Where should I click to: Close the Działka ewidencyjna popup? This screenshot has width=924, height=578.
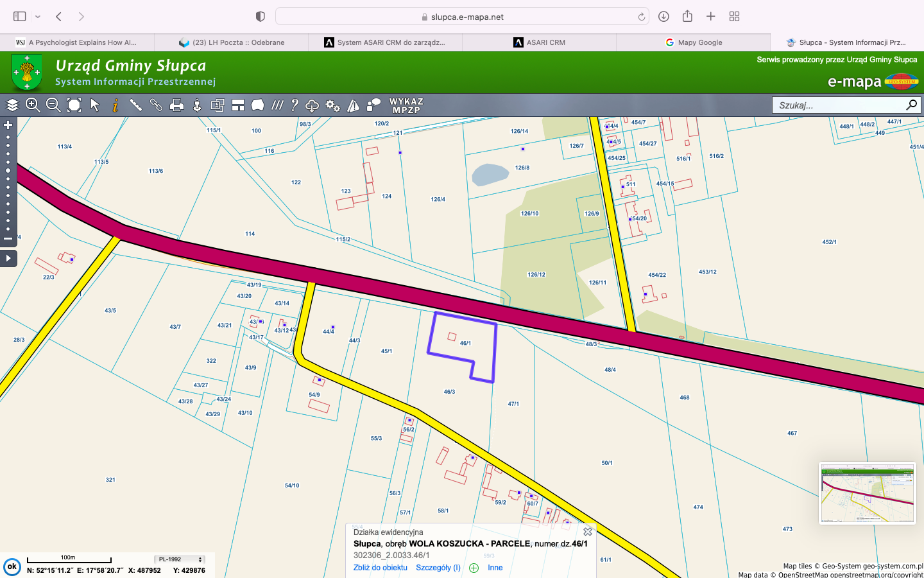point(588,532)
